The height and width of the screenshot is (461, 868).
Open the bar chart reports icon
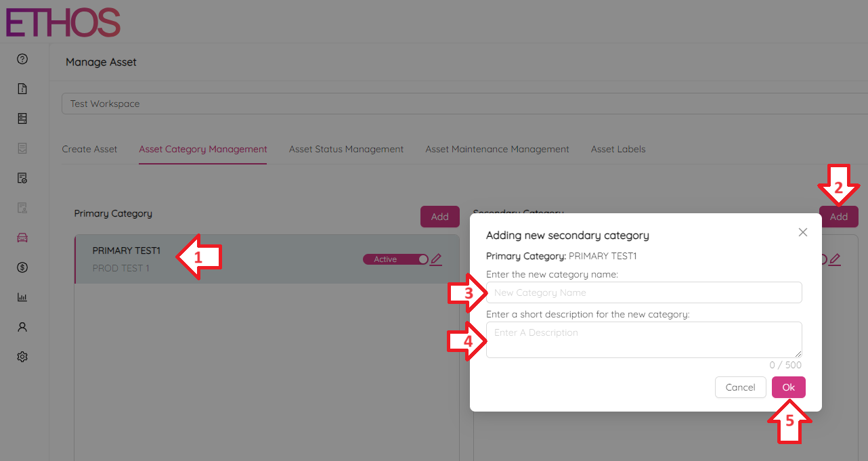pos(22,297)
